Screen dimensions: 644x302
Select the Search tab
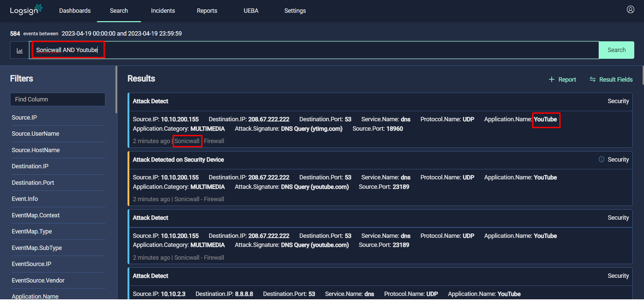(x=119, y=11)
